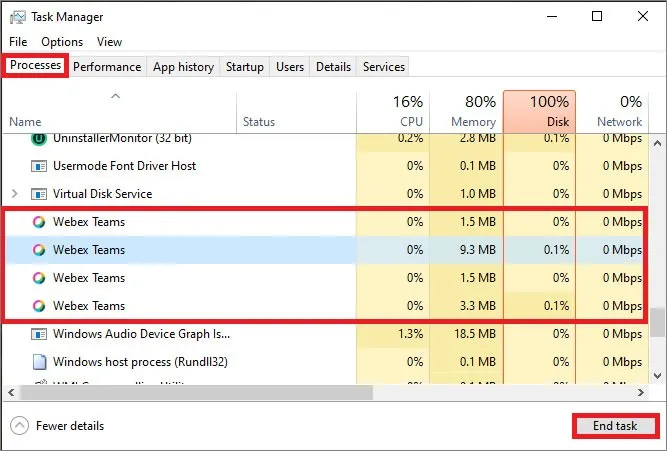The image size is (667, 451).
Task: Expand the Virtual Disk Service group
Action: (x=15, y=194)
